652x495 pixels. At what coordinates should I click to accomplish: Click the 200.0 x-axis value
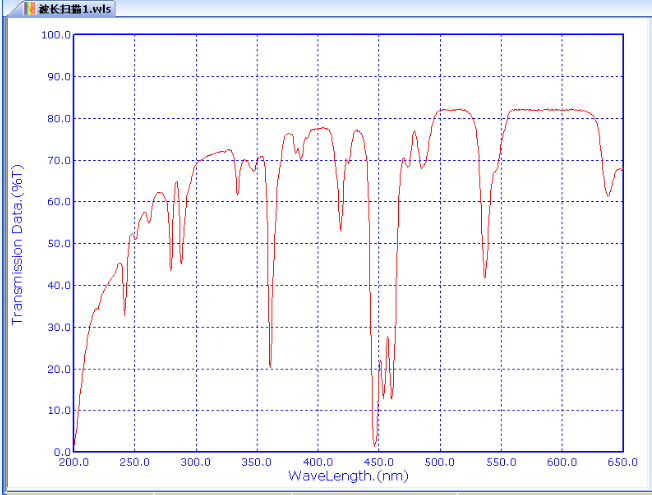(x=74, y=462)
